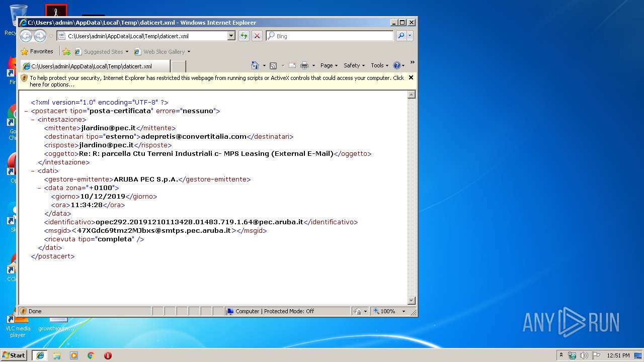Print the page with the printer icon
Image resolution: width=644 pixels, height=362 pixels.
[304, 65]
